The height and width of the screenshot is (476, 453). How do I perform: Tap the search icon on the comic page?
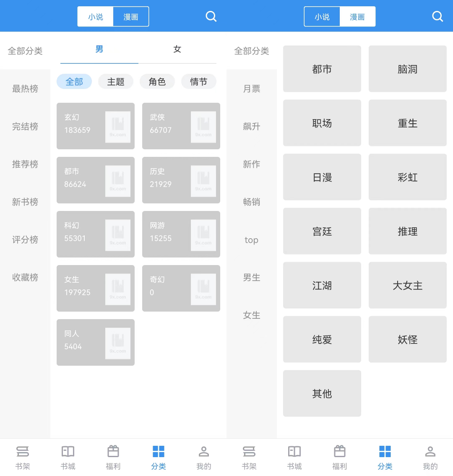pyautogui.click(x=437, y=16)
